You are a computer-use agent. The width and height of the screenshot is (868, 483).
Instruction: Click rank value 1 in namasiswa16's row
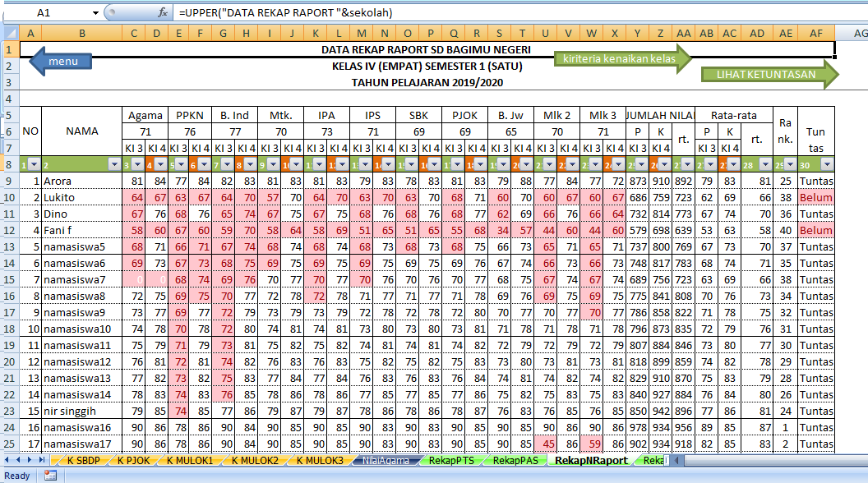pyautogui.click(x=786, y=428)
